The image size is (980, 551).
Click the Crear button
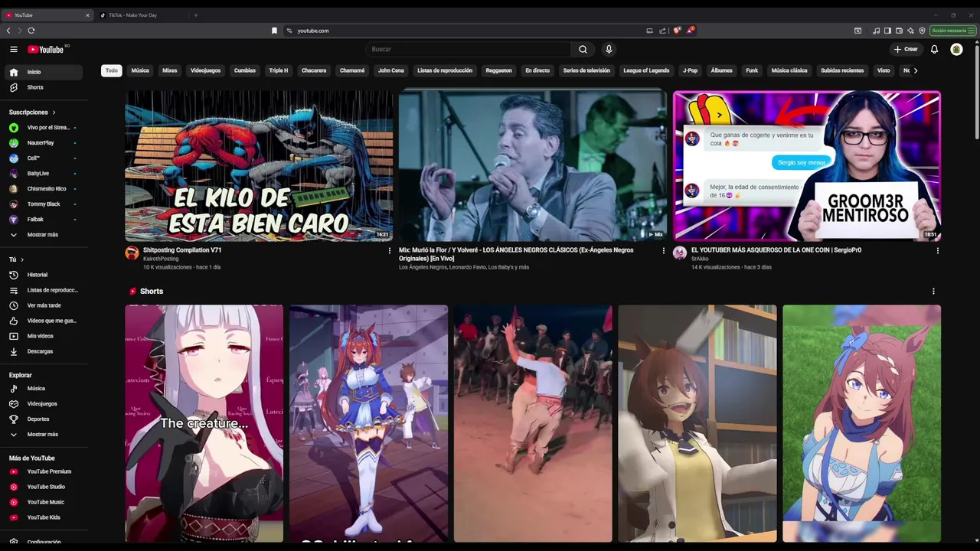click(x=906, y=49)
